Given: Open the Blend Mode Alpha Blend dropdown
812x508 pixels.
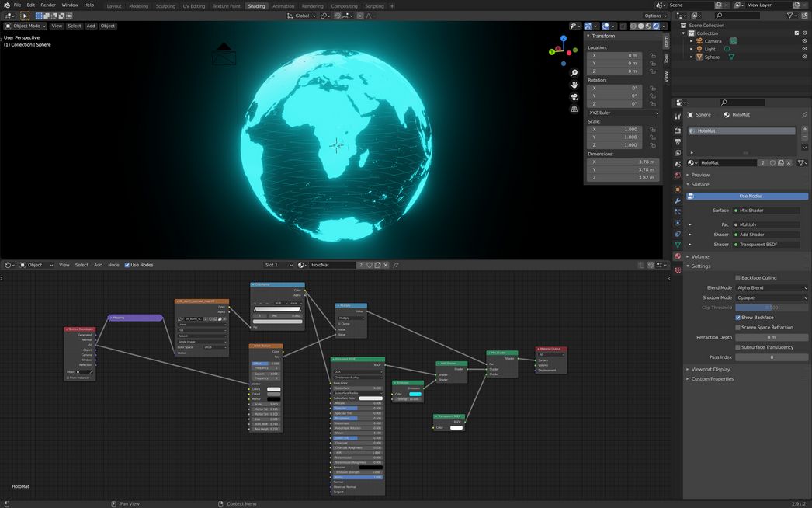Looking at the screenshot, I should (x=772, y=287).
